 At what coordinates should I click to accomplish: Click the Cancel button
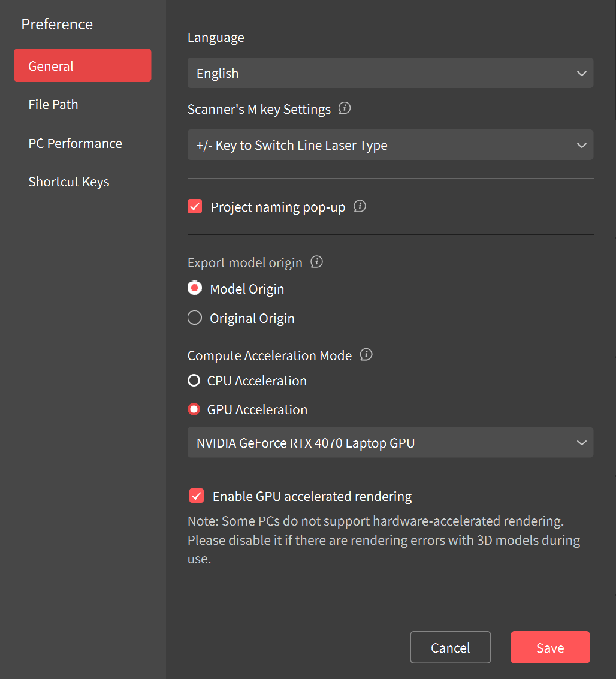[x=450, y=647]
